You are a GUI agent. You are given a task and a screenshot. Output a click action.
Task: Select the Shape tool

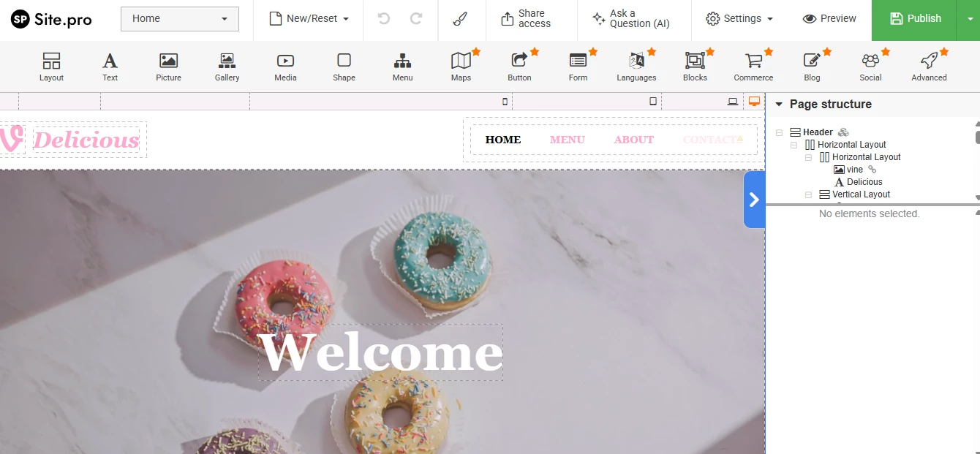pos(344,66)
